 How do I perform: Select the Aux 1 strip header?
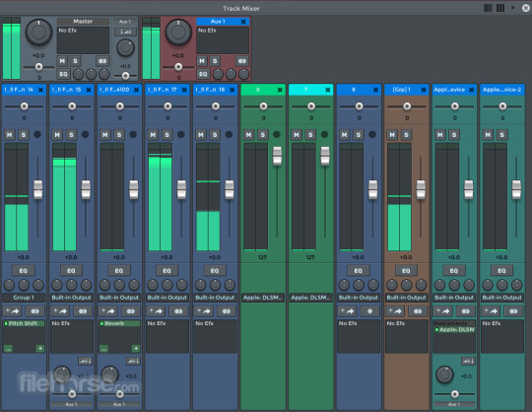pos(218,22)
